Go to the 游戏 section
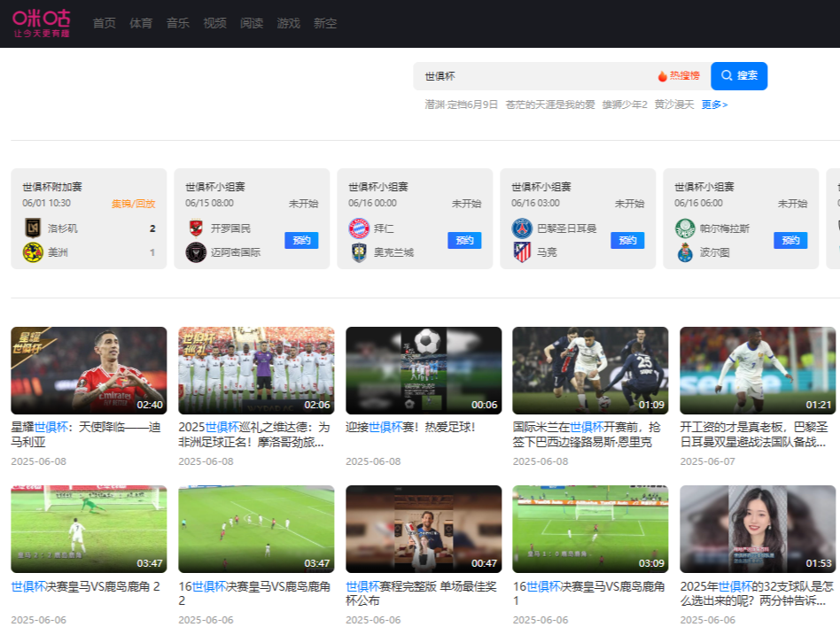Viewport: 840px width, 627px height. (x=288, y=23)
